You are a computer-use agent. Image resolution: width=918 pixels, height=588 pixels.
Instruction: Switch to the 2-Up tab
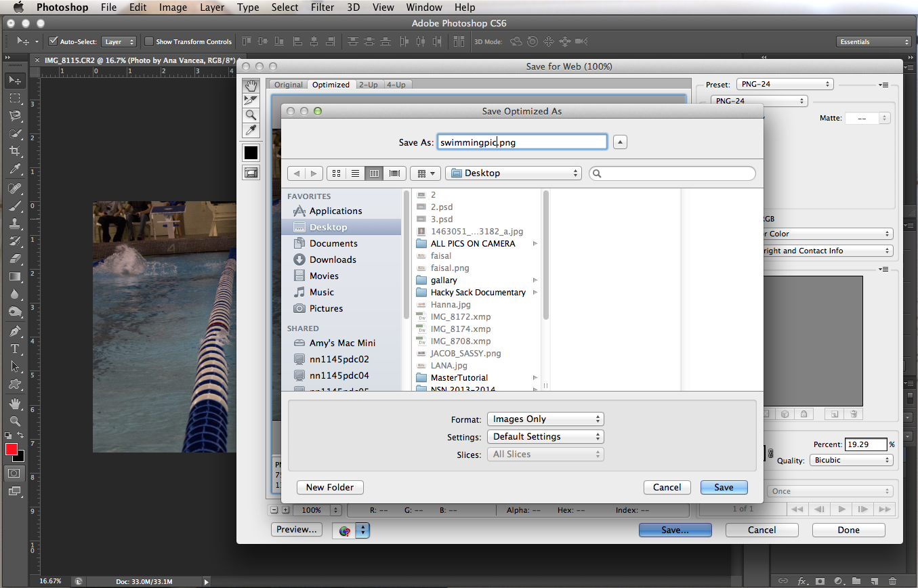click(369, 85)
